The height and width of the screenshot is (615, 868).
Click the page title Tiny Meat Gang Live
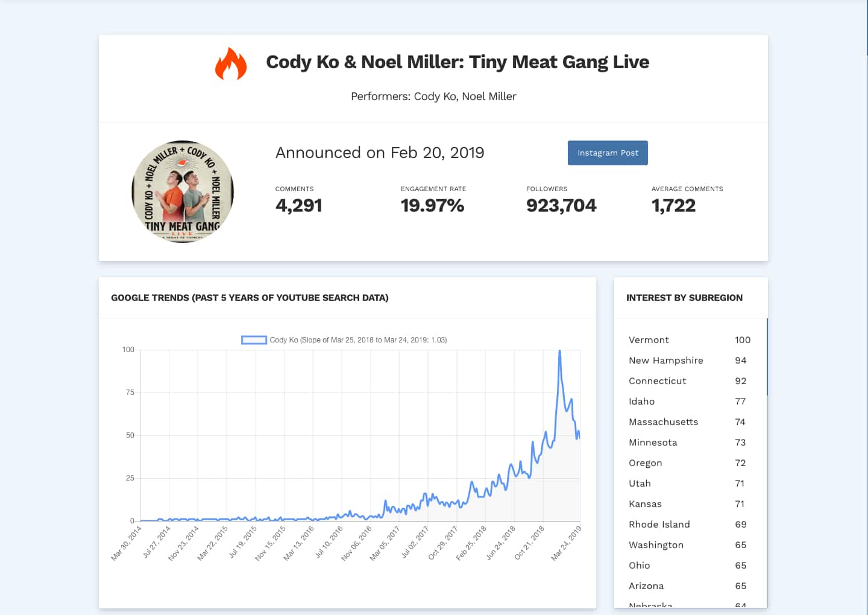(x=458, y=62)
